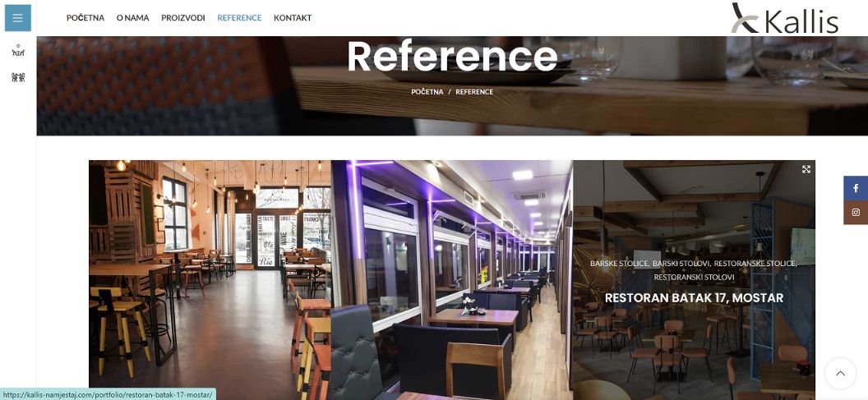868x400 pixels.
Task: Expand the portfolio image with the enlarge icon
Action: 806,169
